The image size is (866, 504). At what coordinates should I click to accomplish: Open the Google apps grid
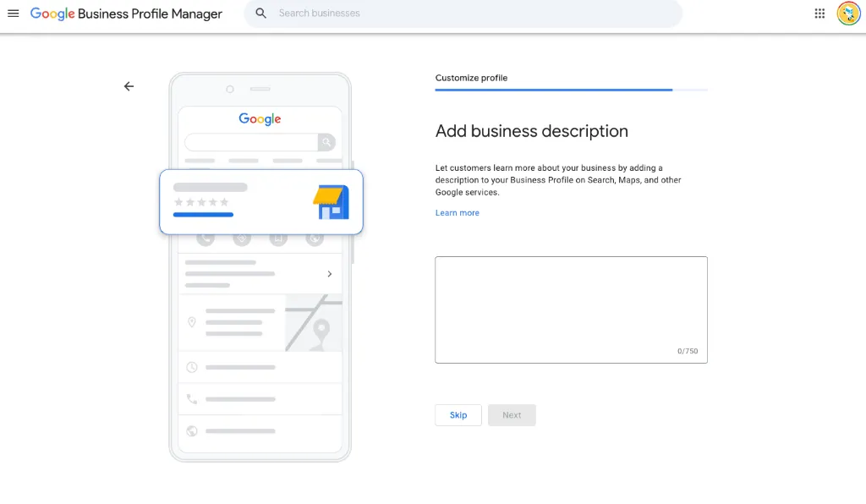[819, 14]
